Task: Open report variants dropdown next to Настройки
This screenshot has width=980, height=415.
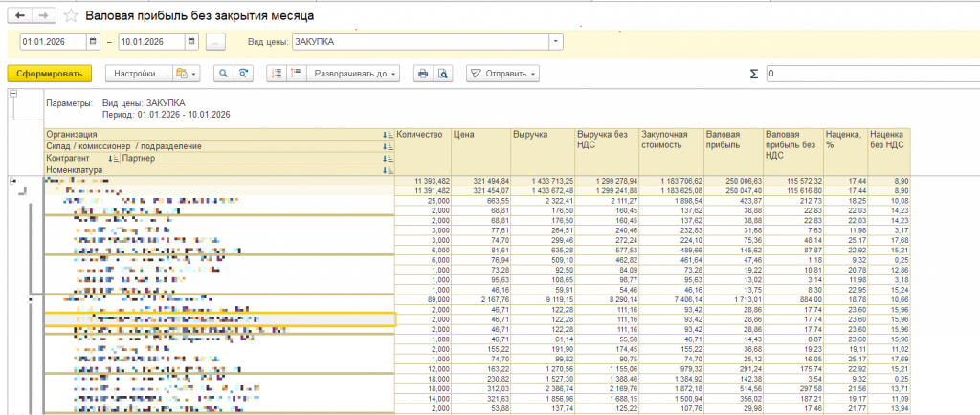Action: (x=187, y=74)
